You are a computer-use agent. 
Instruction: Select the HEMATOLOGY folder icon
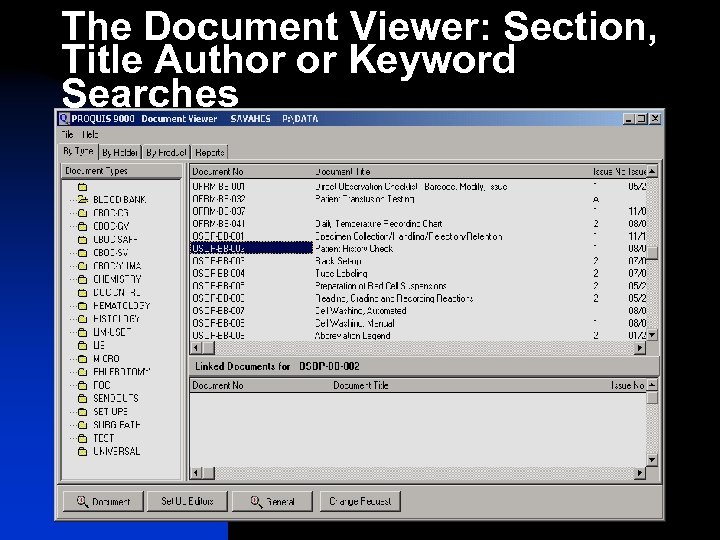[x=82, y=306]
